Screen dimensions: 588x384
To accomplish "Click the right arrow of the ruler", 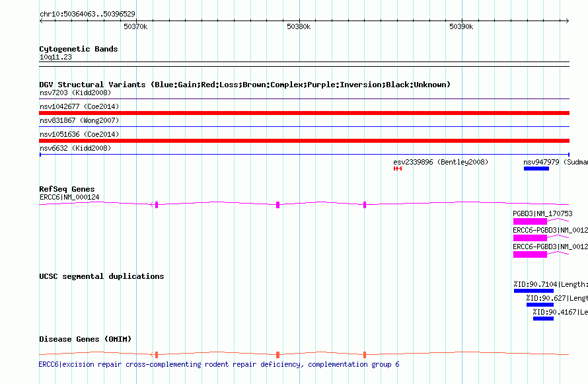I will pyautogui.click(x=568, y=20).
